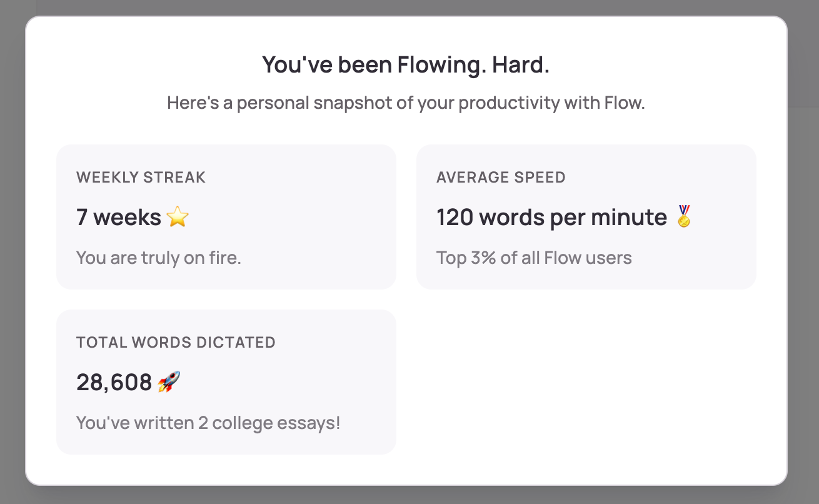The width and height of the screenshot is (819, 504).
Task: Click "Top 3% of all Flow users" text
Action: point(534,258)
